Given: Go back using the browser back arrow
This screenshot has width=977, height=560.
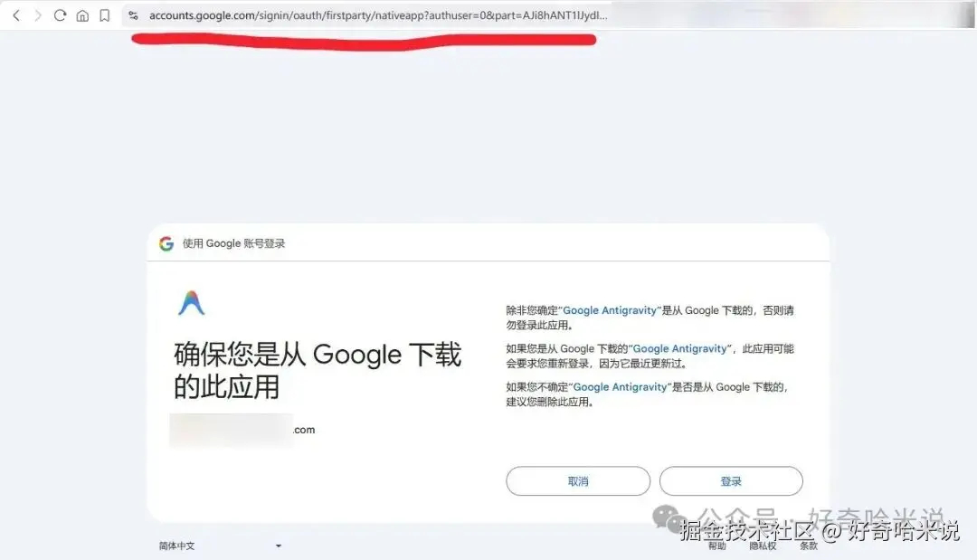Looking at the screenshot, I should pos(17,15).
